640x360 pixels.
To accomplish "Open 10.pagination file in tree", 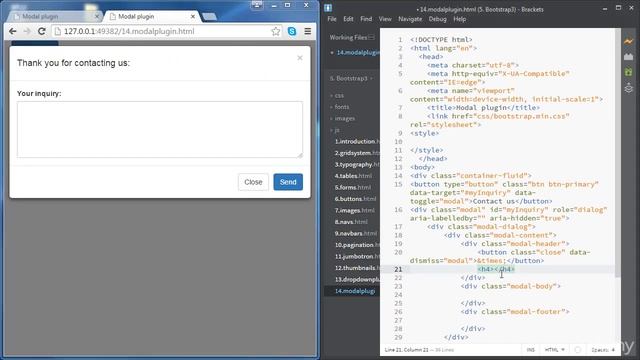I will (357, 245).
